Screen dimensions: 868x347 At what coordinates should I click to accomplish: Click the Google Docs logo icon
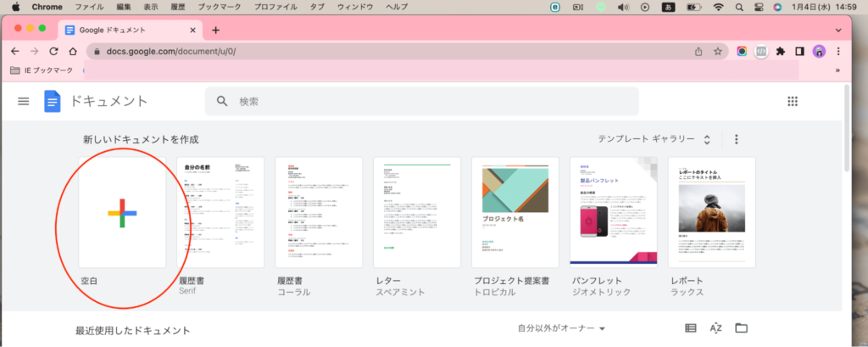(x=53, y=101)
